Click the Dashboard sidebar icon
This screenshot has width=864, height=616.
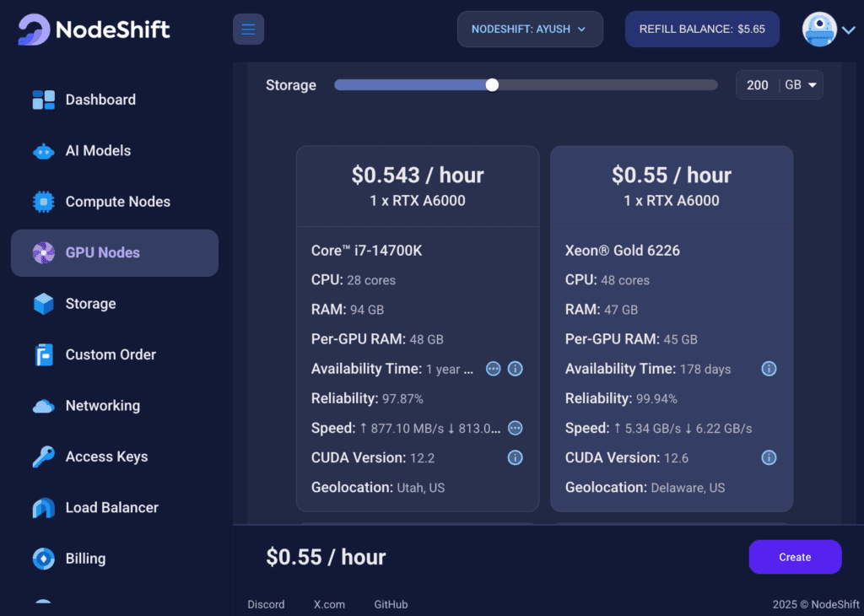(x=44, y=100)
